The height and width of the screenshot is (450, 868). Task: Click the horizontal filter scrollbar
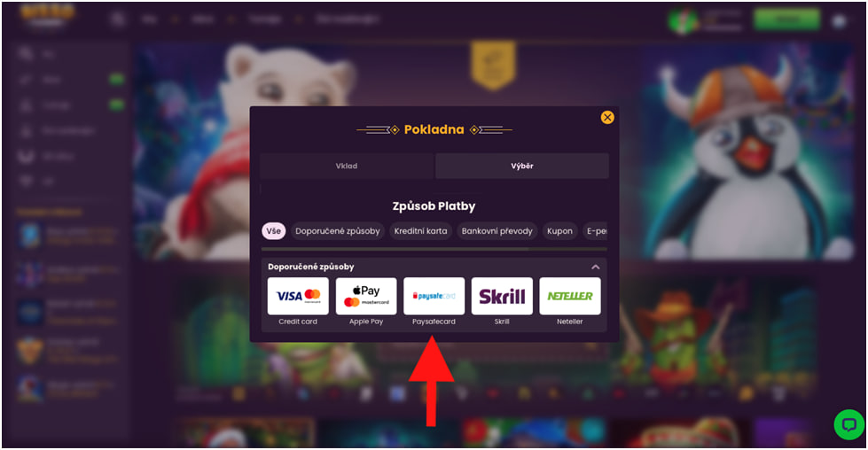pyautogui.click(x=395, y=249)
